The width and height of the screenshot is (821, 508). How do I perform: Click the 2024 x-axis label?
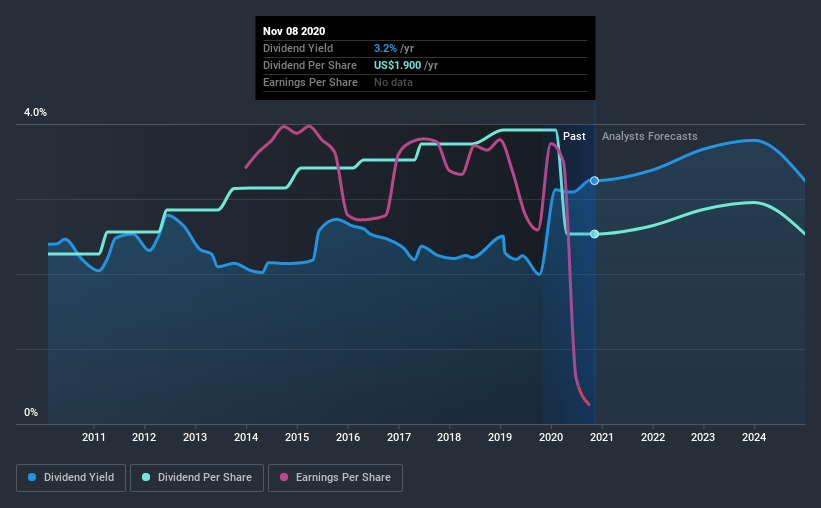coord(754,437)
